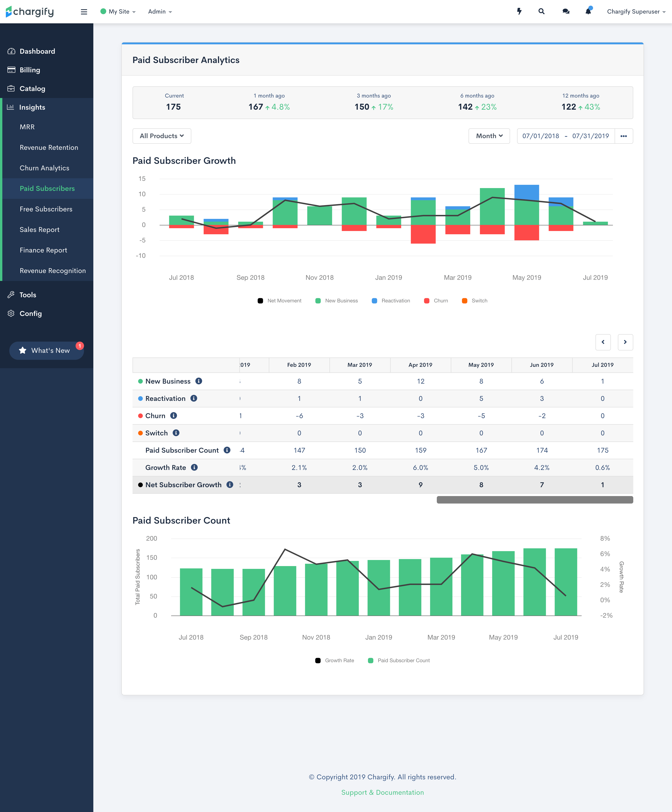
Task: Click info icon next to Paid Subscriber Count row
Action: tap(227, 450)
